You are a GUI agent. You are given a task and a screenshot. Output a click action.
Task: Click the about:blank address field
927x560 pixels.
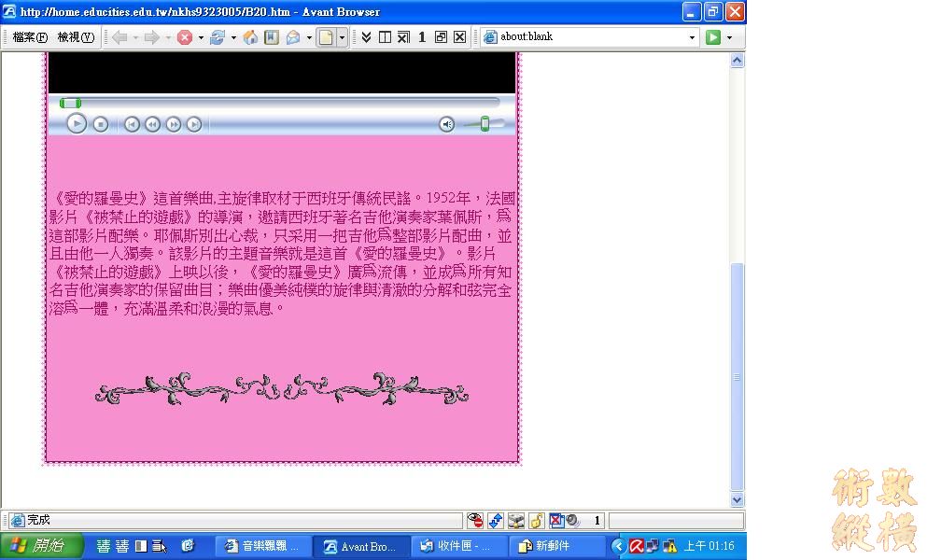point(588,37)
